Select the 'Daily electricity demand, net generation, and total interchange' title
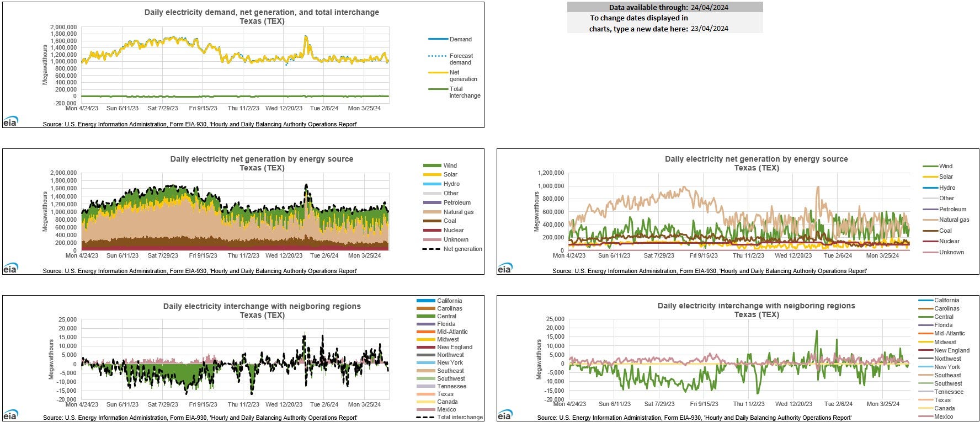The width and height of the screenshot is (980, 422). point(262,12)
